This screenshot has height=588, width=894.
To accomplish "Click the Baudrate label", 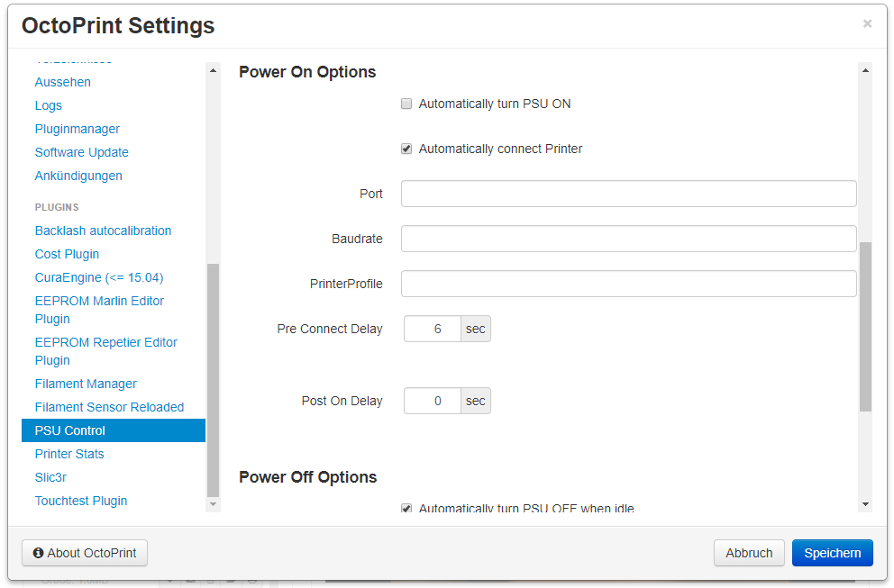I will pyautogui.click(x=357, y=239).
